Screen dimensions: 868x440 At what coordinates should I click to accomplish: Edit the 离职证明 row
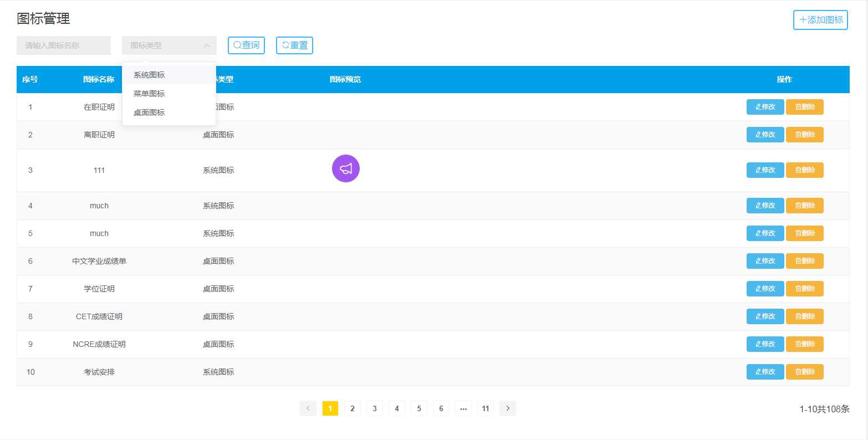(765, 135)
